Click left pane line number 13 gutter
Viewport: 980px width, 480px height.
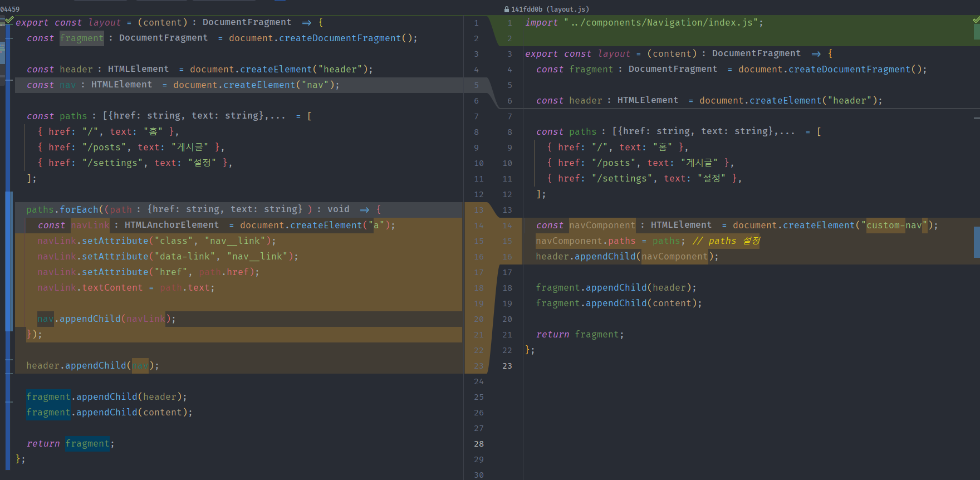[479, 210]
